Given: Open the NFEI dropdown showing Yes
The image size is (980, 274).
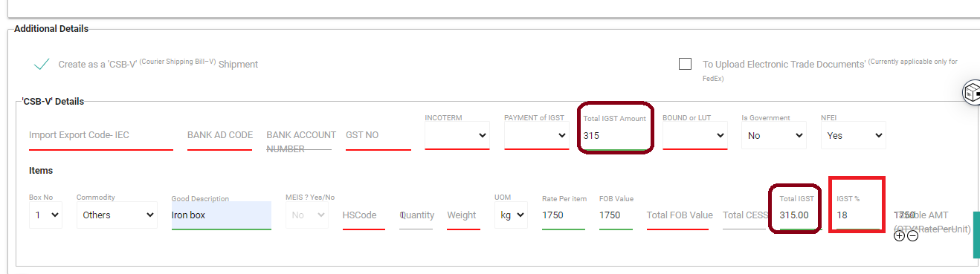Looking at the screenshot, I should click(853, 135).
